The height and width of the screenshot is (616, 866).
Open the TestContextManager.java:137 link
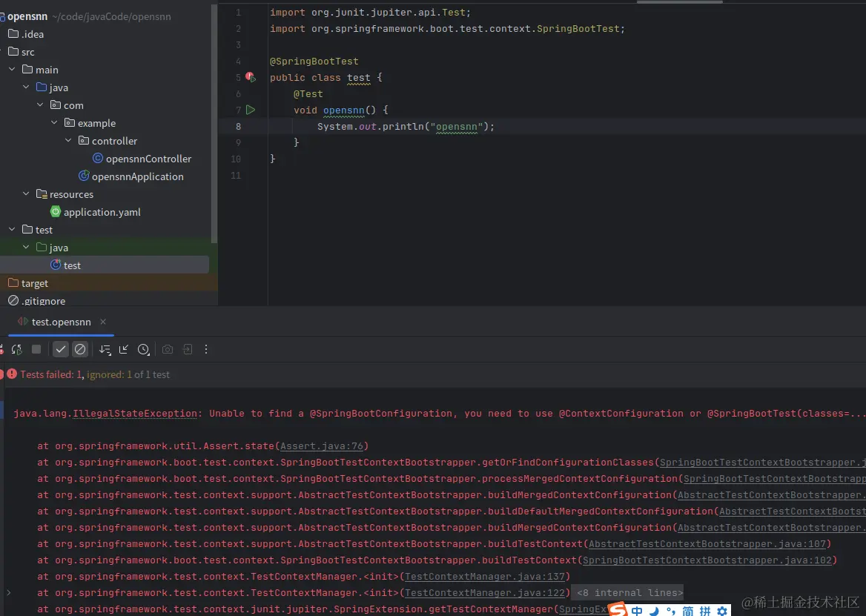[x=485, y=576]
